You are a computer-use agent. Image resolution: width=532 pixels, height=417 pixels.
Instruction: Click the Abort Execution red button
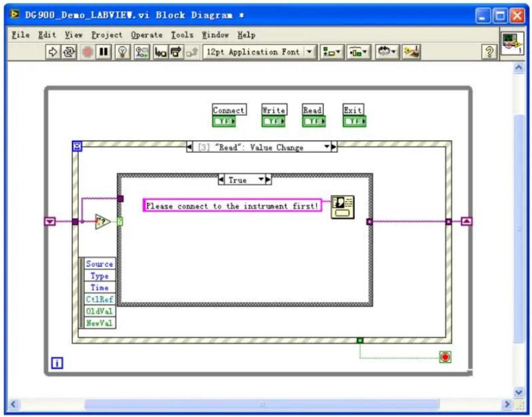pyautogui.click(x=87, y=52)
